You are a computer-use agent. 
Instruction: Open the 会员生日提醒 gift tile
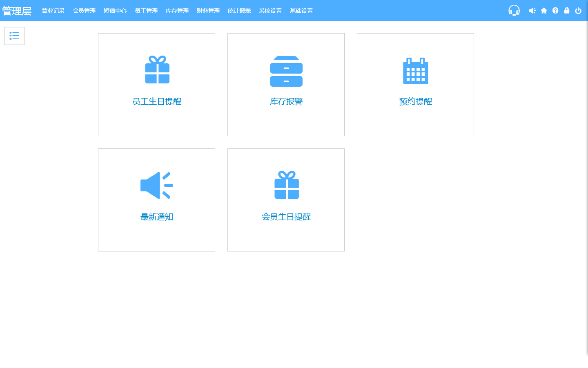click(286, 200)
